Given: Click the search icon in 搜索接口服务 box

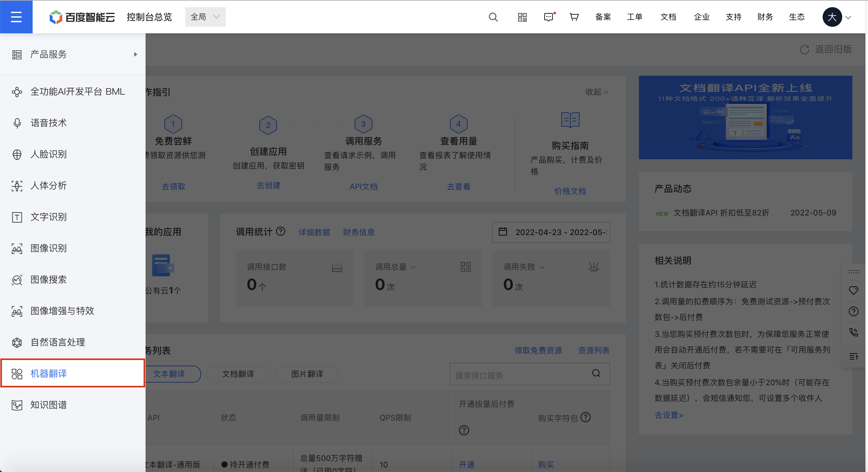Looking at the screenshot, I should point(596,373).
